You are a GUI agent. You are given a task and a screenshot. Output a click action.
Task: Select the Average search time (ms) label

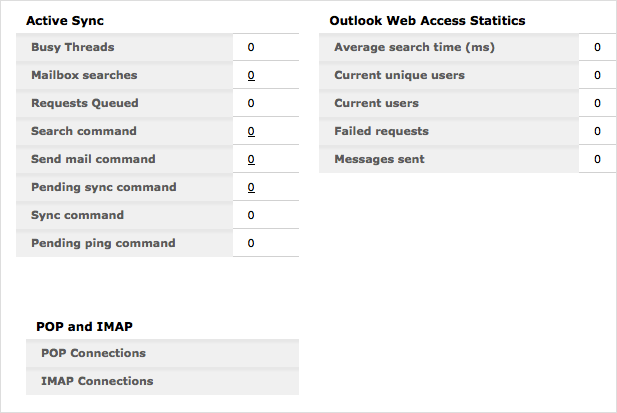pyautogui.click(x=414, y=47)
